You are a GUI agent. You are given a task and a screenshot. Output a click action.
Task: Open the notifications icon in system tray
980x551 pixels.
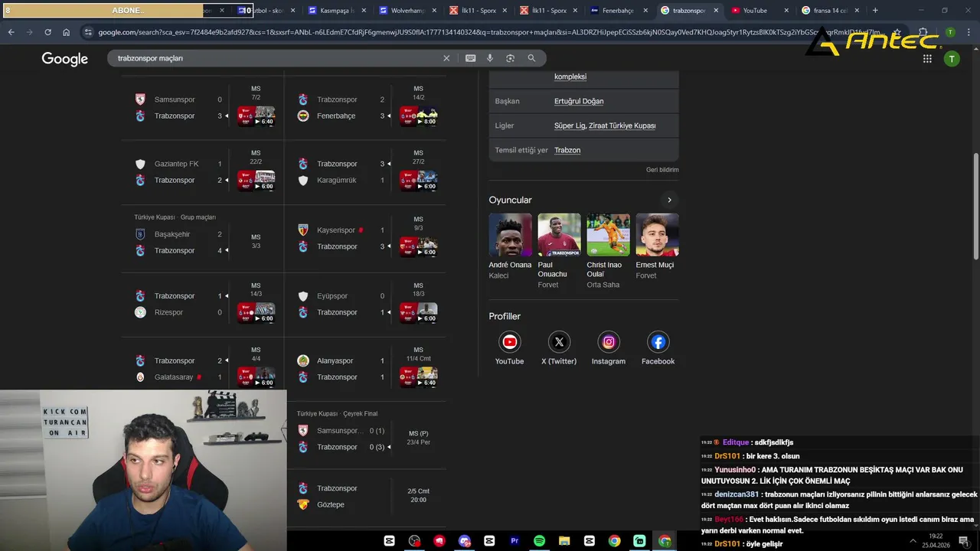pyautogui.click(x=963, y=541)
